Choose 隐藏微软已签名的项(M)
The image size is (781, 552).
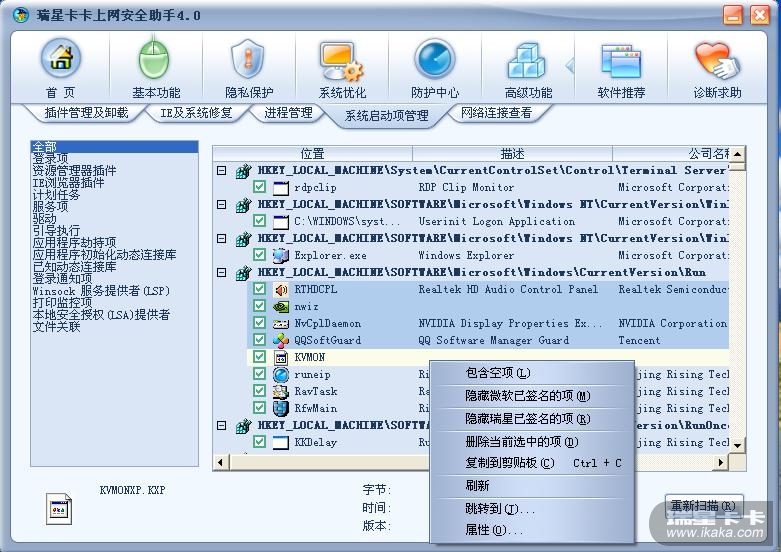point(531,396)
